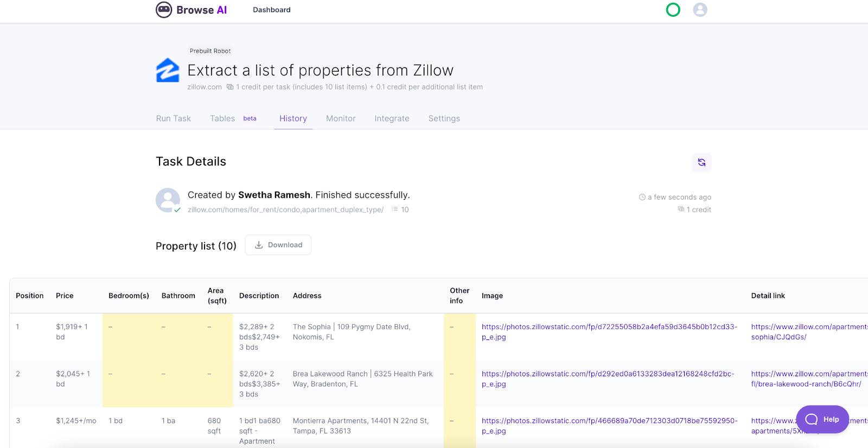This screenshot has width=868, height=448.
Task: Click the Price column header
Action: [65, 296]
